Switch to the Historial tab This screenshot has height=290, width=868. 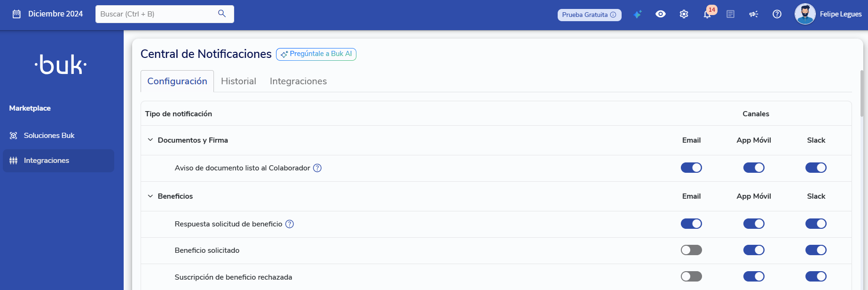(x=238, y=81)
